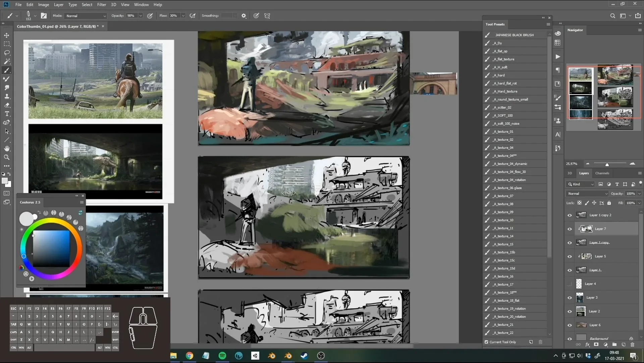Select the Magic Wand tool

(7, 61)
